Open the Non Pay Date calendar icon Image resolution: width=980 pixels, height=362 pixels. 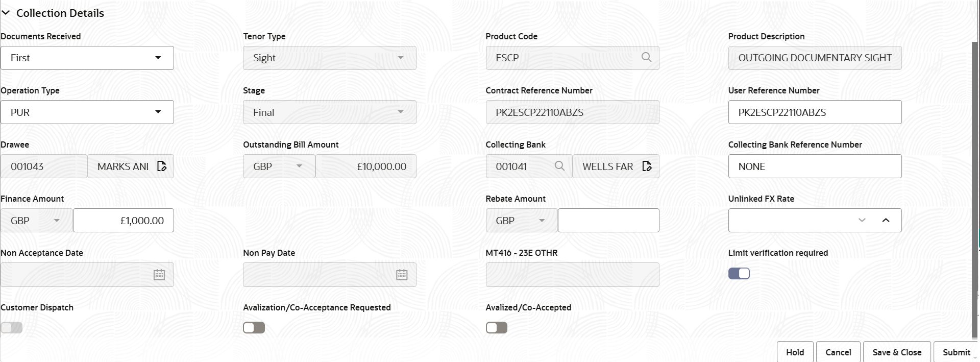point(402,274)
